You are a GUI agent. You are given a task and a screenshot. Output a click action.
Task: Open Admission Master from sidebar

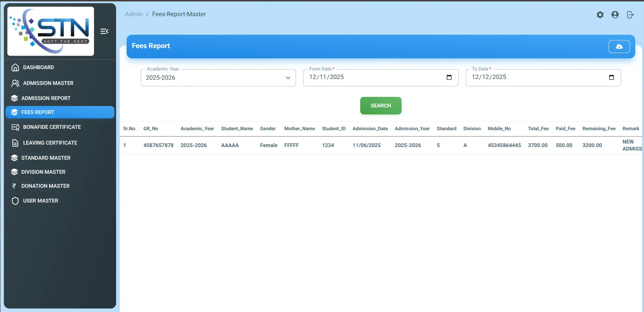click(48, 83)
